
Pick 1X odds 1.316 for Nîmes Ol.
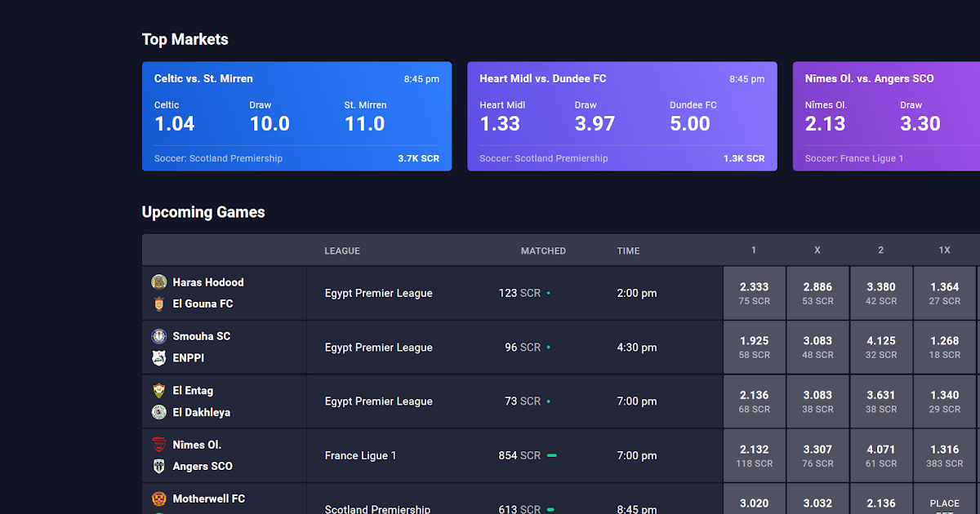tap(945, 455)
